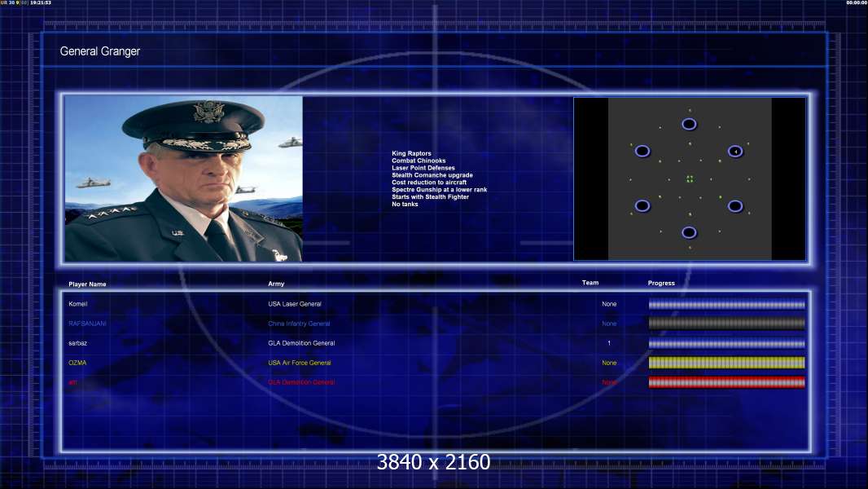
Task: Click the "King Raptors" ability line
Action: click(x=411, y=153)
